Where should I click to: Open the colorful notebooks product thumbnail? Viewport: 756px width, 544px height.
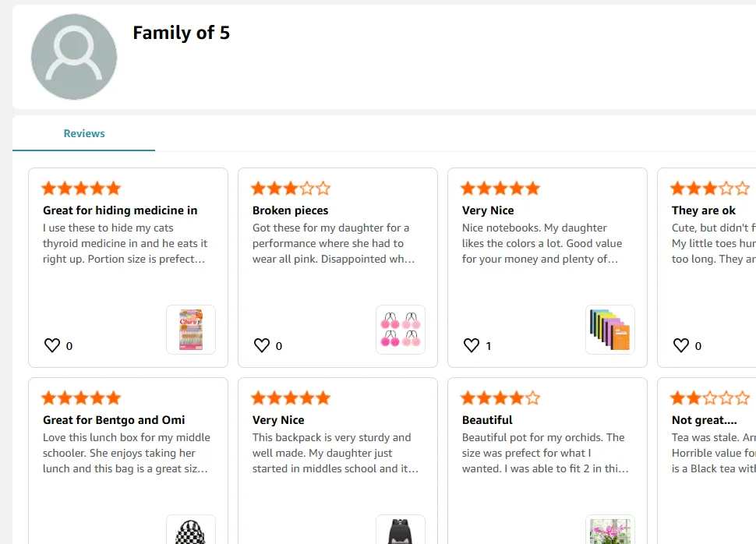coord(610,330)
